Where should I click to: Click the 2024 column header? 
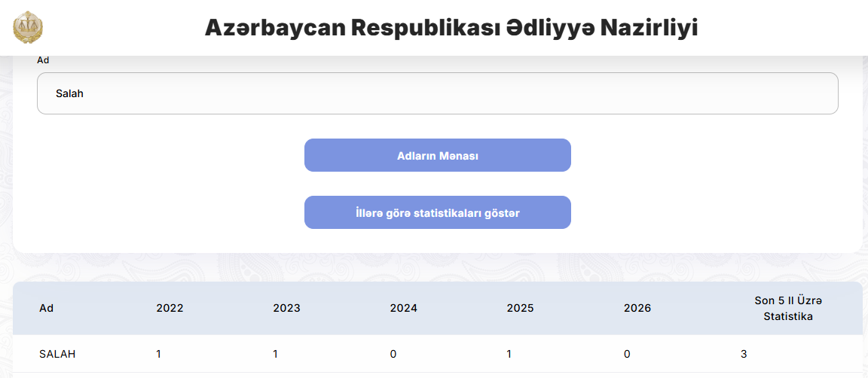click(x=403, y=308)
